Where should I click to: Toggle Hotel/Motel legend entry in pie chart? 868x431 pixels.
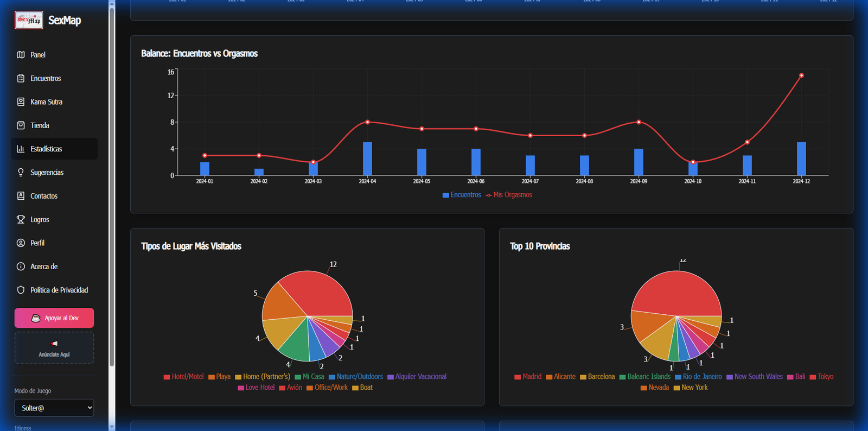click(184, 377)
